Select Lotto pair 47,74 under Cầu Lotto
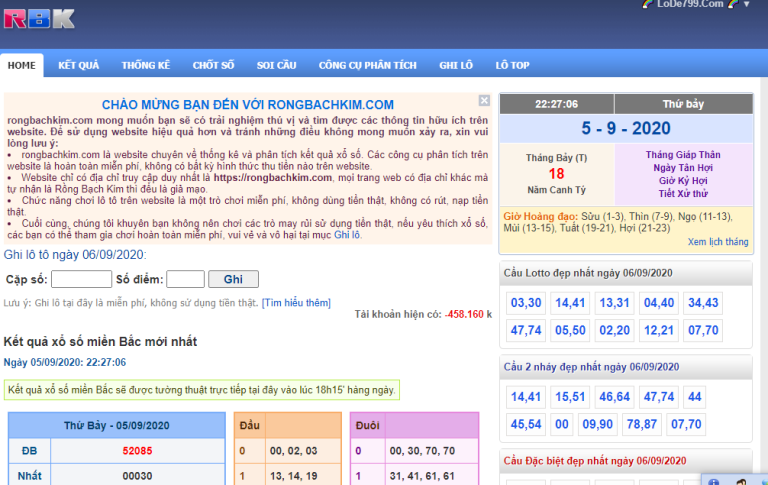The image size is (768, 485). coord(526,330)
